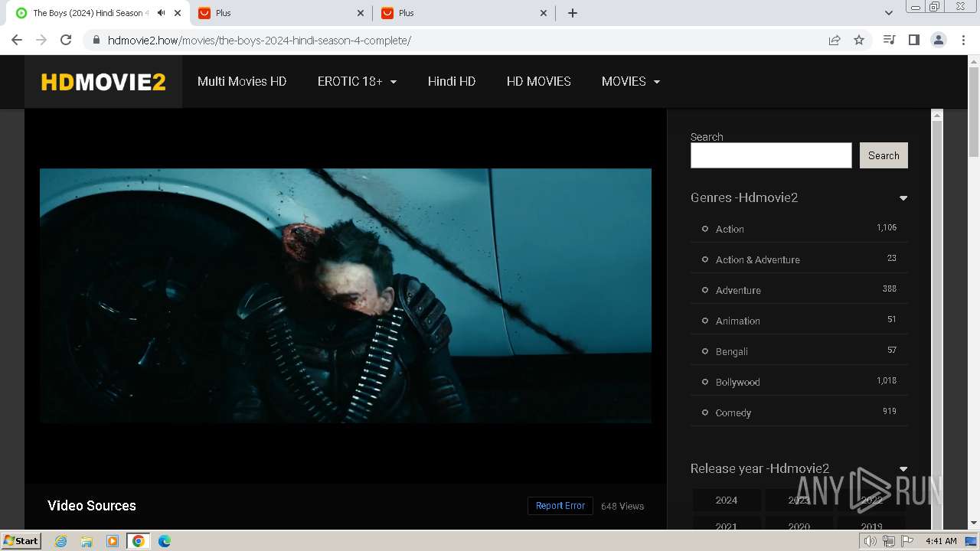Click Report Error button
This screenshot has height=551, width=980.
[x=560, y=506]
